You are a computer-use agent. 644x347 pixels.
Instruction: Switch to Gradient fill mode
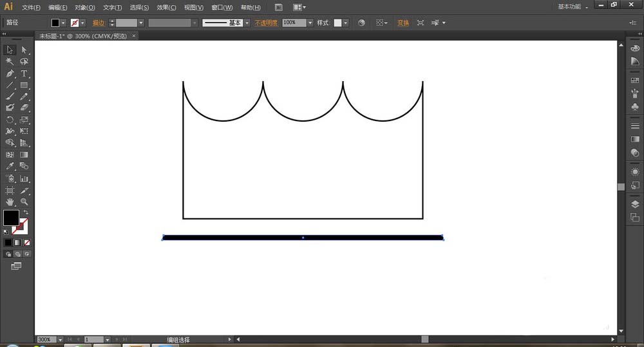tap(17, 243)
